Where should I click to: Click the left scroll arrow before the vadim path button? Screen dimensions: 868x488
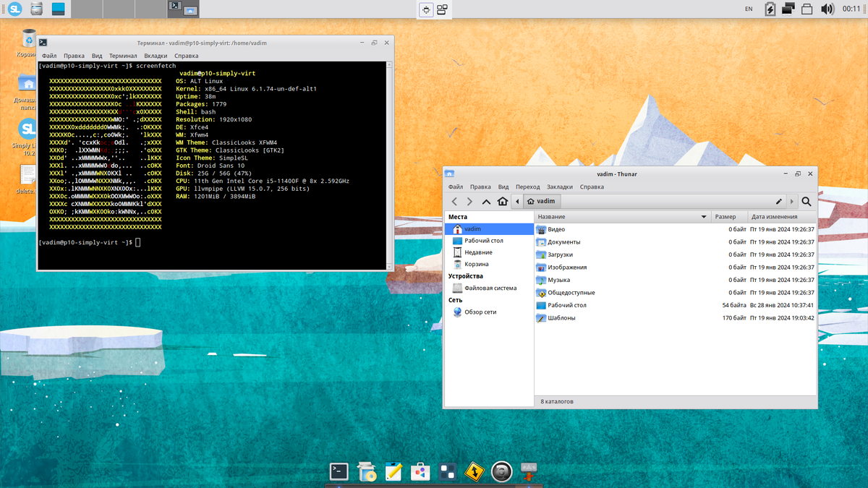517,201
